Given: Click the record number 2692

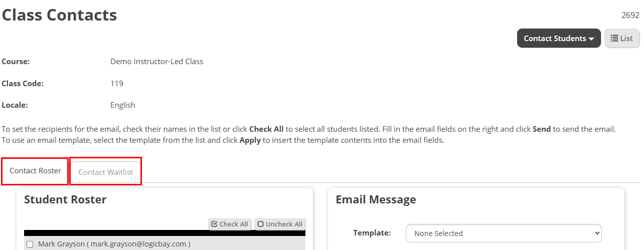Looking at the screenshot, I should coord(630,15).
